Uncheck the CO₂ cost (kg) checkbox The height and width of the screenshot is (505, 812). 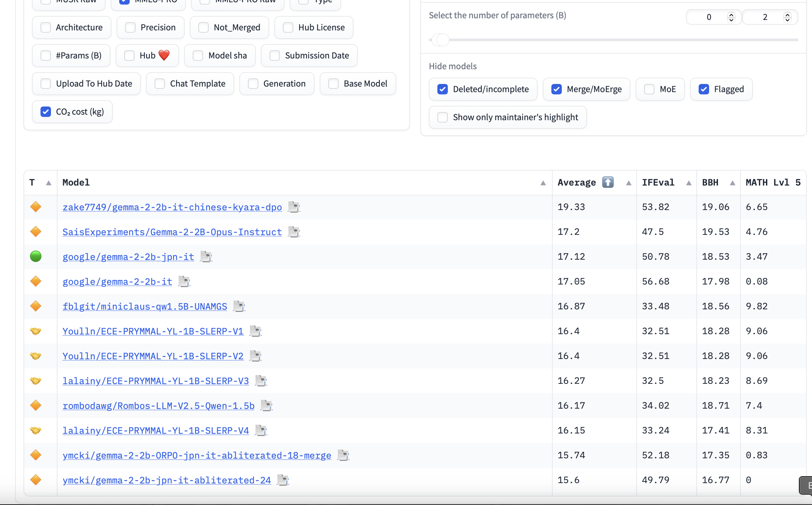(46, 112)
